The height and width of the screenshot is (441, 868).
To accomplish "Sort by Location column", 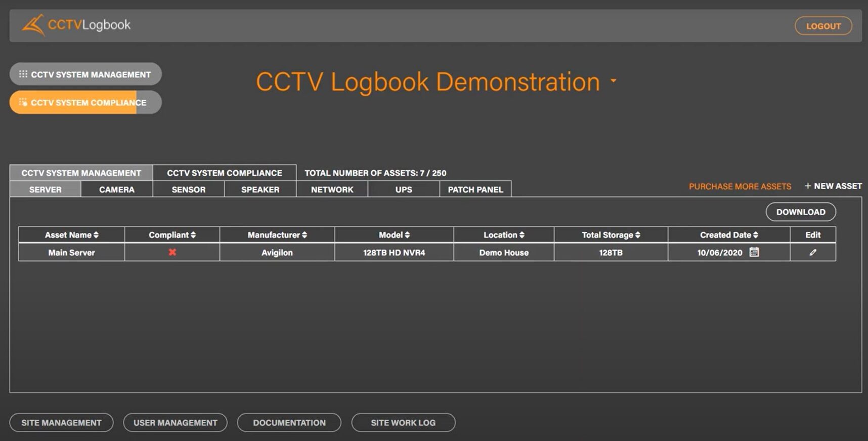I will [504, 235].
